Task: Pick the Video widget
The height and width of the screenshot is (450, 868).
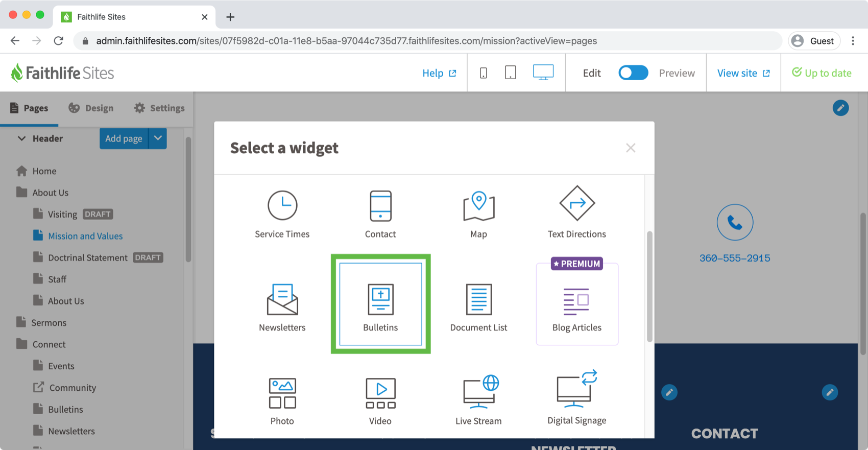Action: coord(380,401)
